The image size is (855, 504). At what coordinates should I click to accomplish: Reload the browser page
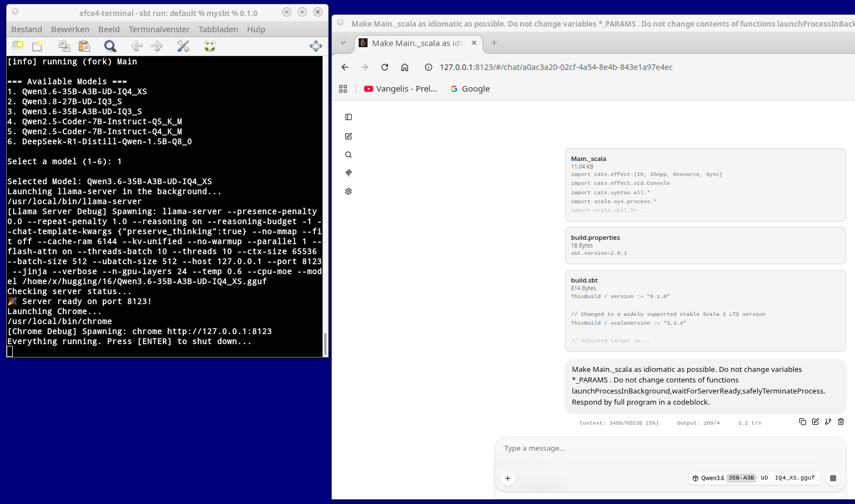point(385,67)
